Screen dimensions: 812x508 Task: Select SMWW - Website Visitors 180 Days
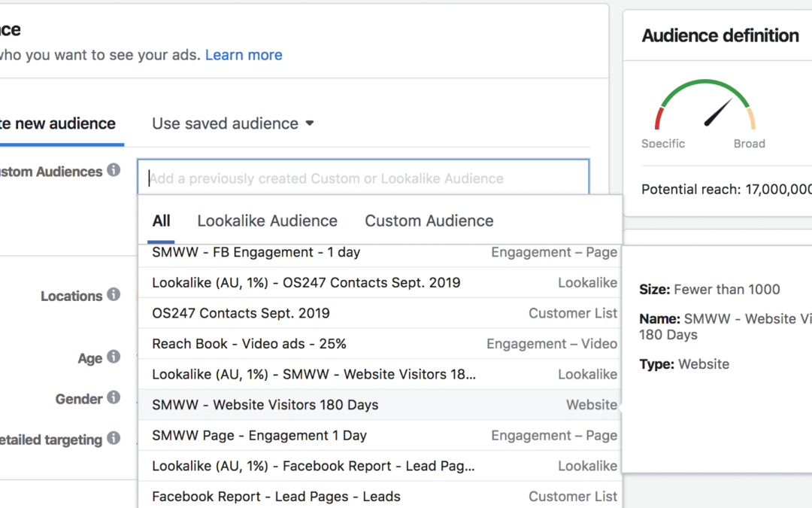380,405
